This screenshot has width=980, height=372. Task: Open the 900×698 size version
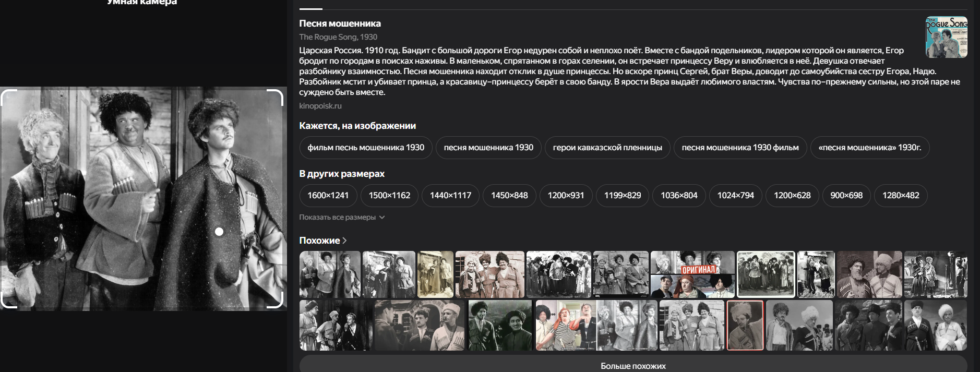[x=846, y=196]
